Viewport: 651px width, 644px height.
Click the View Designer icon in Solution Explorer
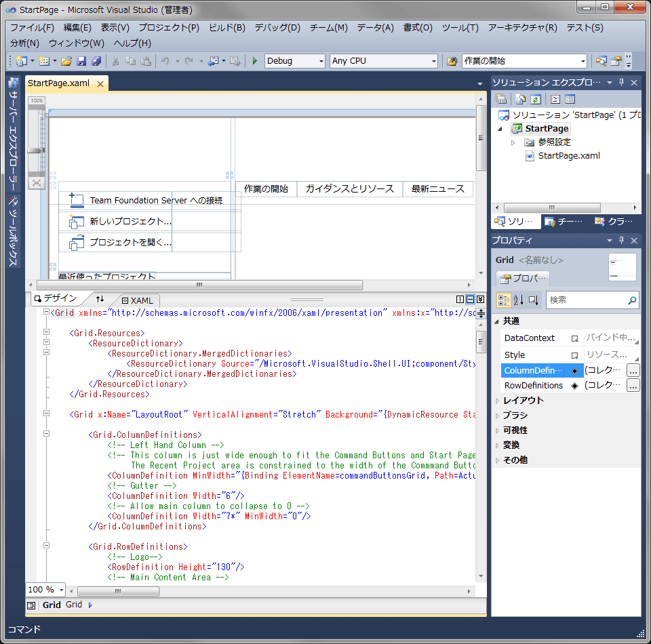(570, 99)
